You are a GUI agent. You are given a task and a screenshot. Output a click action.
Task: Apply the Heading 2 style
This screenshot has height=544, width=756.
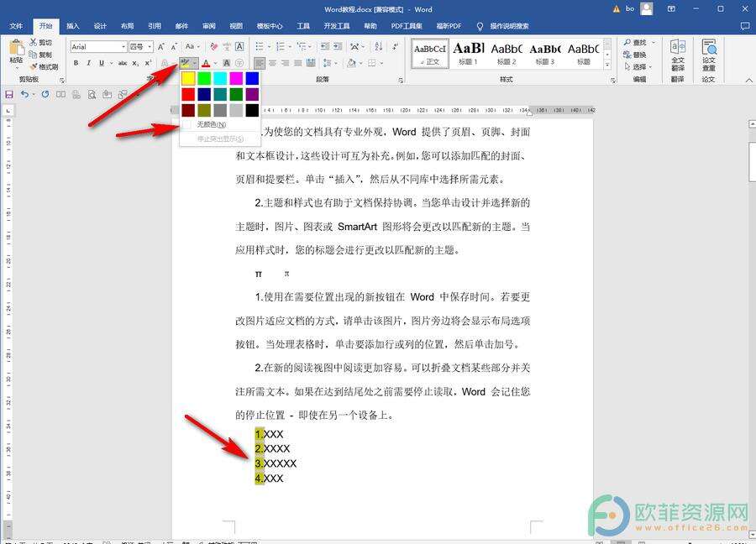(x=507, y=54)
